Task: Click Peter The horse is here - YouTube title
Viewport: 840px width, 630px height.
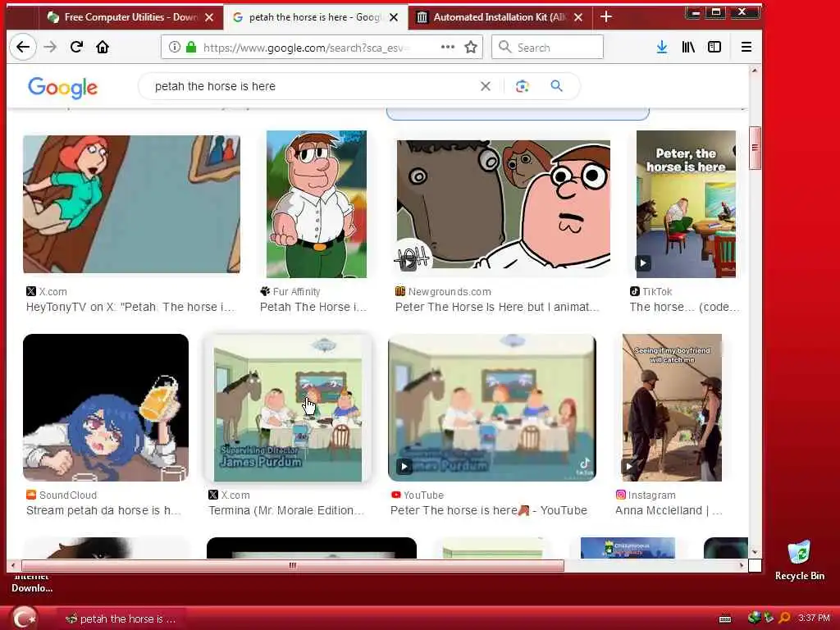Action: (489, 510)
